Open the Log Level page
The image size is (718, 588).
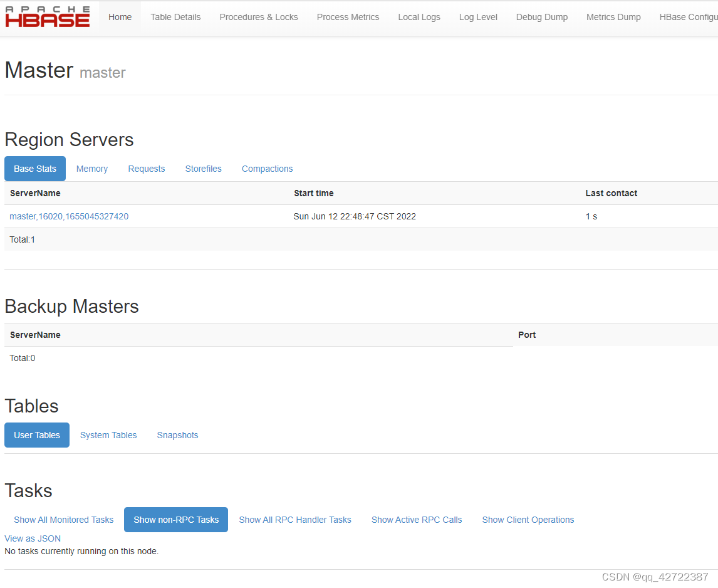[x=478, y=17]
